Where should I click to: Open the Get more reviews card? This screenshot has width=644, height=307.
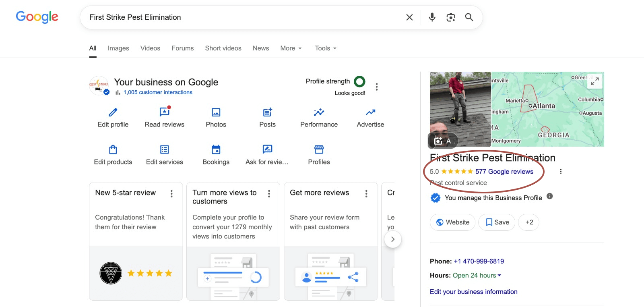tap(331, 241)
